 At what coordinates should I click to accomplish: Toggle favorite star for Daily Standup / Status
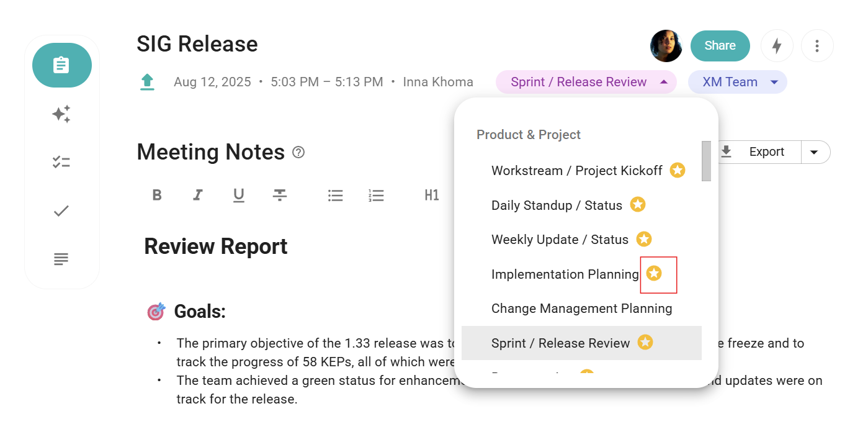pyautogui.click(x=638, y=205)
